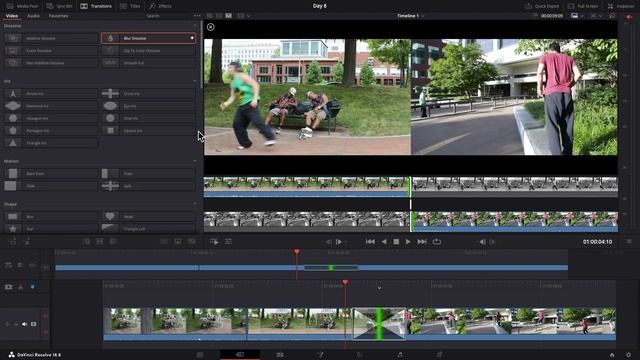Open the Transitions tab

pos(96,6)
